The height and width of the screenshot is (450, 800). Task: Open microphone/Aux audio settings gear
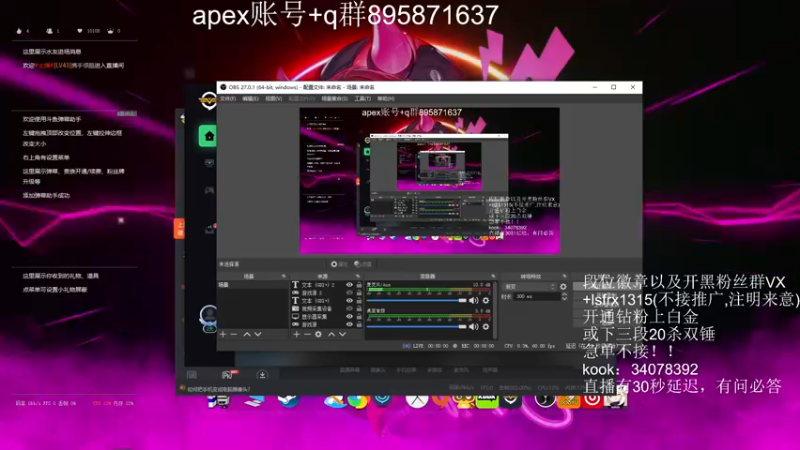click(486, 301)
